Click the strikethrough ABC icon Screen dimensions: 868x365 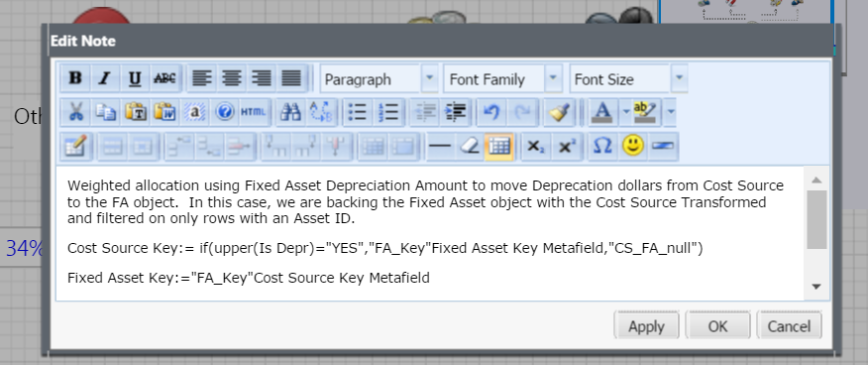click(164, 78)
